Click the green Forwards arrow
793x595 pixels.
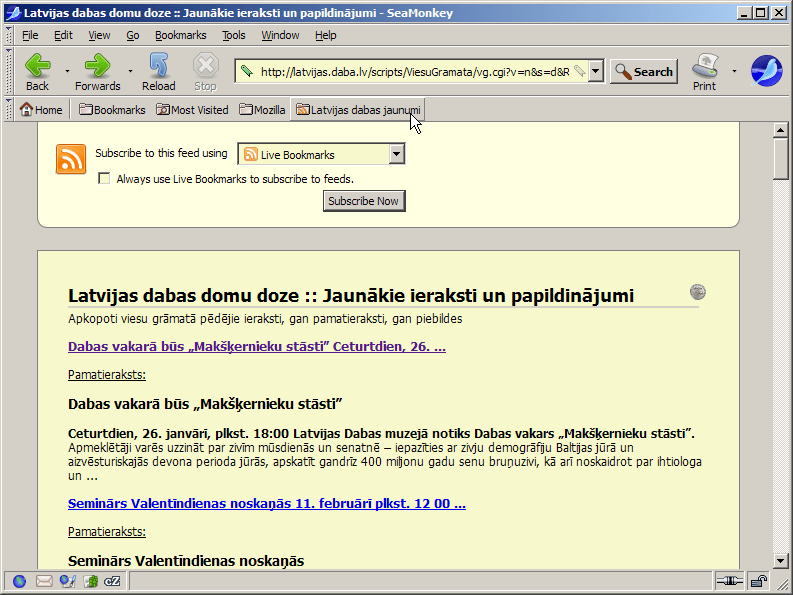point(97,72)
